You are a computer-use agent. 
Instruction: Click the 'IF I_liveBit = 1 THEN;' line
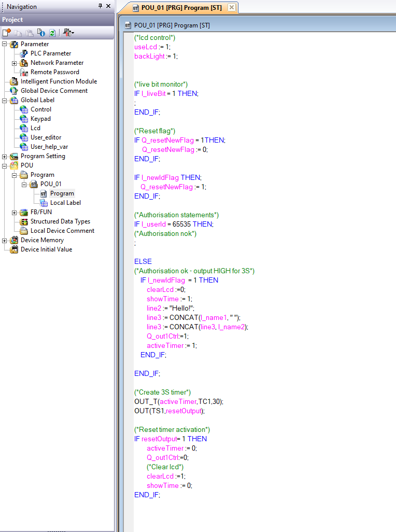pos(166,94)
